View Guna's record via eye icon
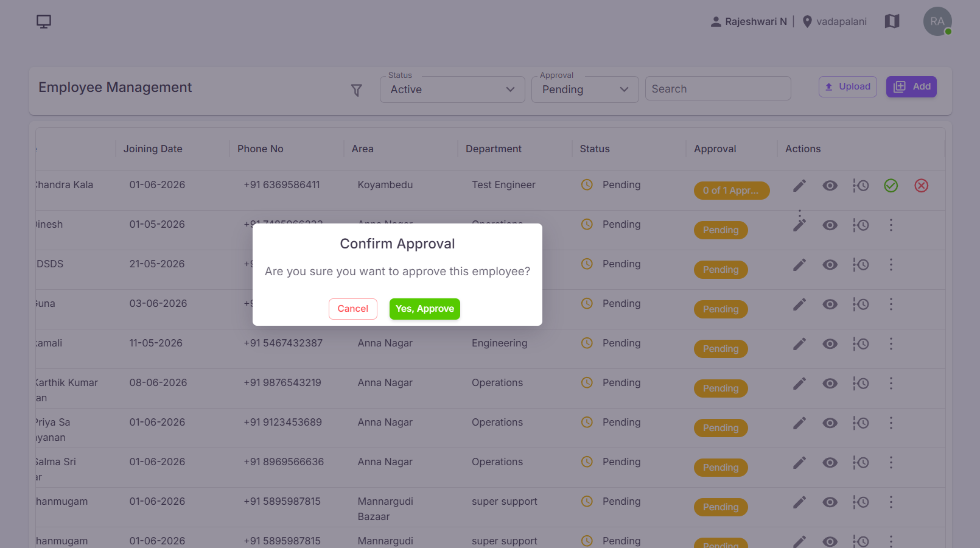Viewport: 980px width, 548px height. [830, 304]
